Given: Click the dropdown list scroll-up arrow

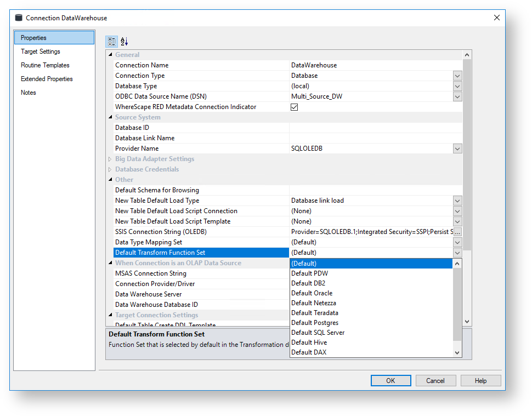Looking at the screenshot, I should coord(457,264).
